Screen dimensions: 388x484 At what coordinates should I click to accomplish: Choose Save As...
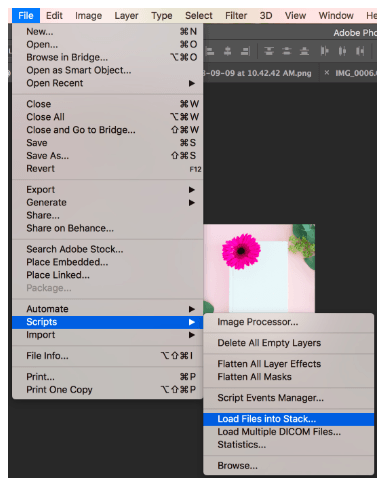click(108, 156)
